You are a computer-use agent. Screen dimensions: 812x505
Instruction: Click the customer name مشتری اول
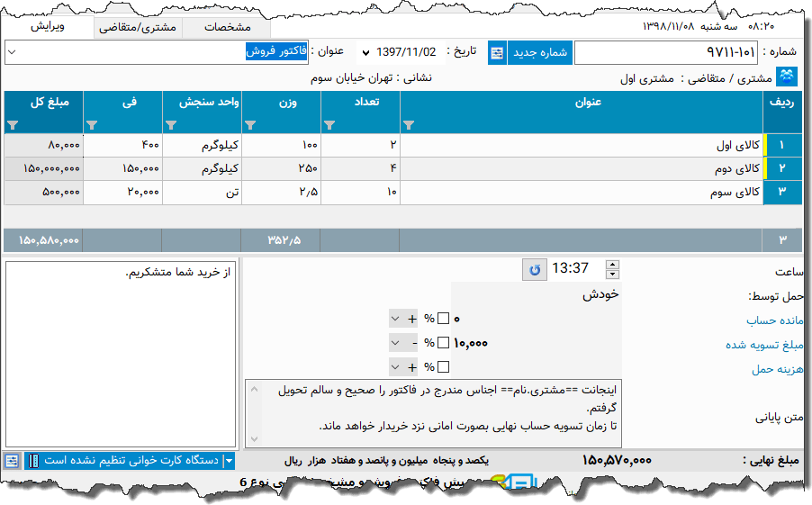point(646,79)
